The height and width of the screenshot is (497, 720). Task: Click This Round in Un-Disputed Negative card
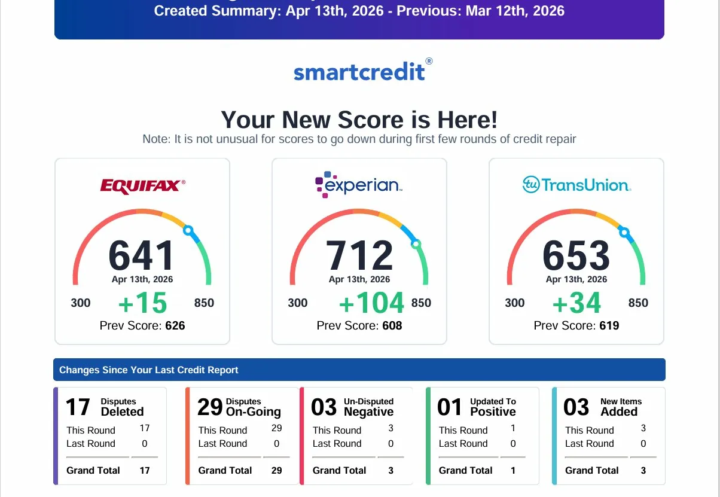[x=337, y=430]
